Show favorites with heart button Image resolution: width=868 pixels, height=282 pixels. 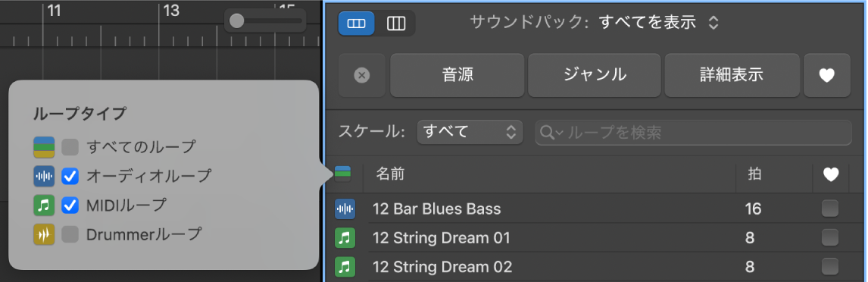826,75
